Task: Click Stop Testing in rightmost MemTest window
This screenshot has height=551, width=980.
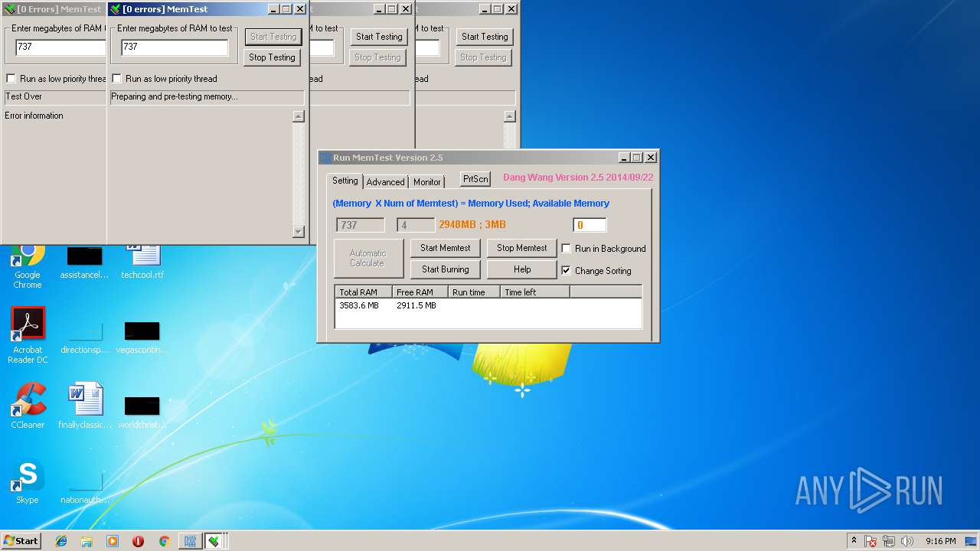Action: tap(483, 57)
